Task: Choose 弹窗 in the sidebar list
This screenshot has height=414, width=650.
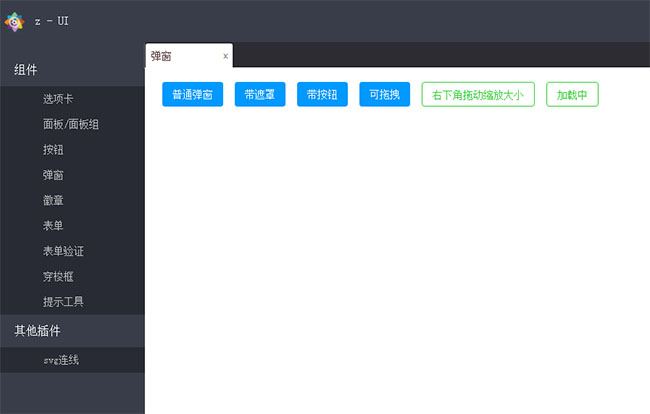Action: tap(53, 175)
